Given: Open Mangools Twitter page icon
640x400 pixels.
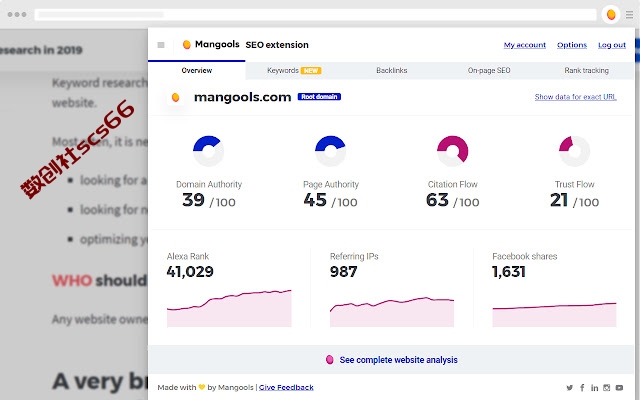Looking at the screenshot, I should 569,387.
